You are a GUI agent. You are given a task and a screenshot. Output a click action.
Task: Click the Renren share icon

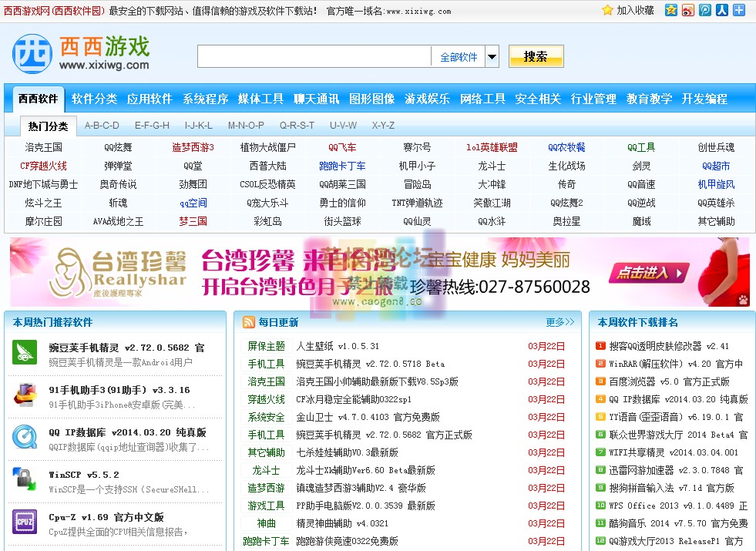[721, 10]
